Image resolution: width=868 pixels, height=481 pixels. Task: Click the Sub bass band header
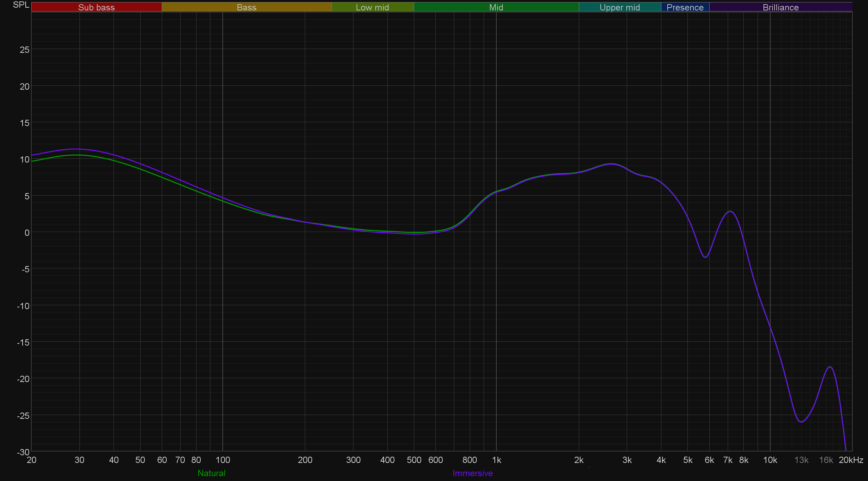pyautogui.click(x=96, y=7)
